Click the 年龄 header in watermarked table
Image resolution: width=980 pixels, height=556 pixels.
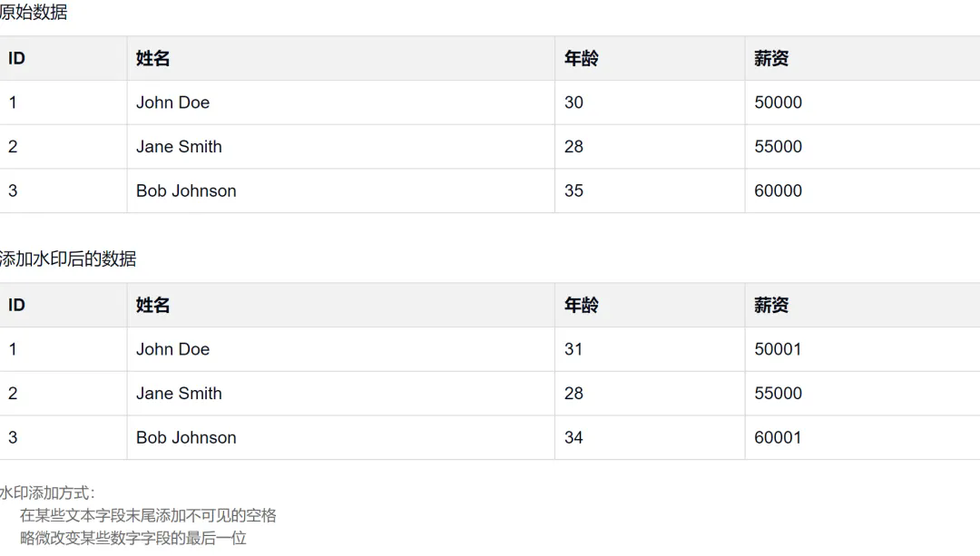(582, 305)
